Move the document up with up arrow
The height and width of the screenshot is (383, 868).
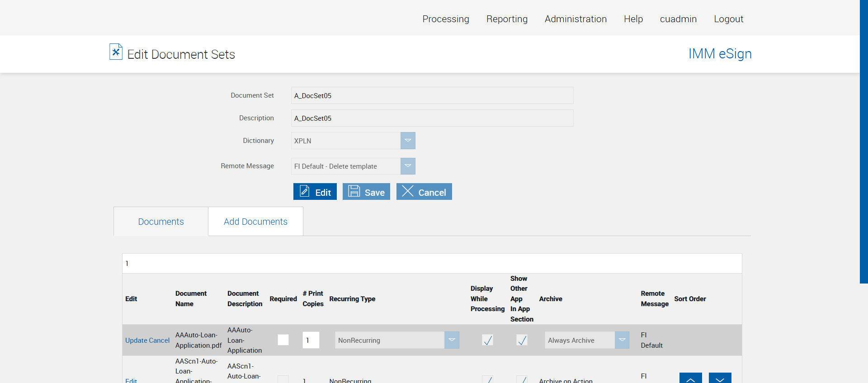coord(690,378)
